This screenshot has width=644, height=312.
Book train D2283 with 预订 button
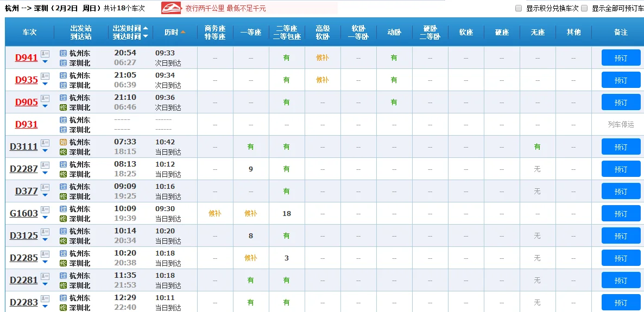[x=621, y=303]
